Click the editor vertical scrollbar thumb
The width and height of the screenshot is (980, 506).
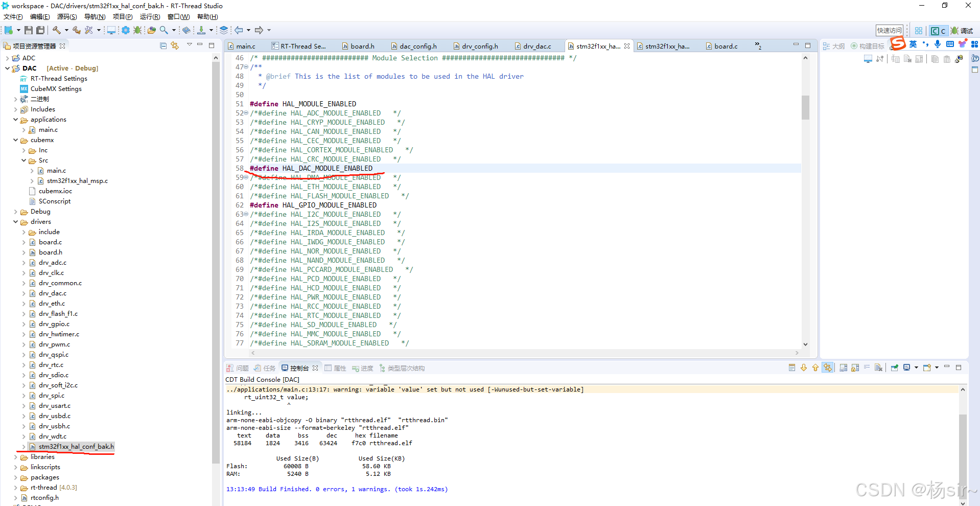(805, 107)
